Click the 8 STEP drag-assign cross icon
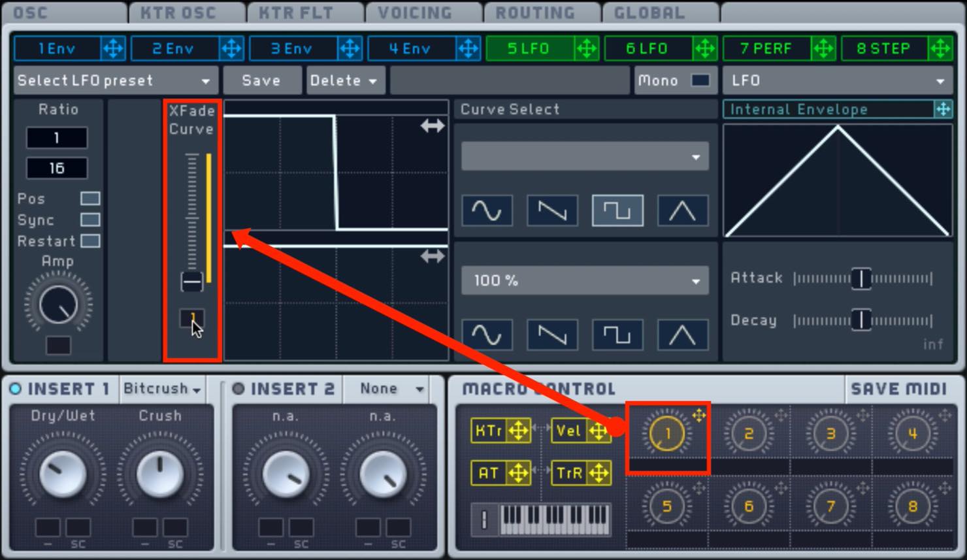967x560 pixels. click(x=940, y=48)
